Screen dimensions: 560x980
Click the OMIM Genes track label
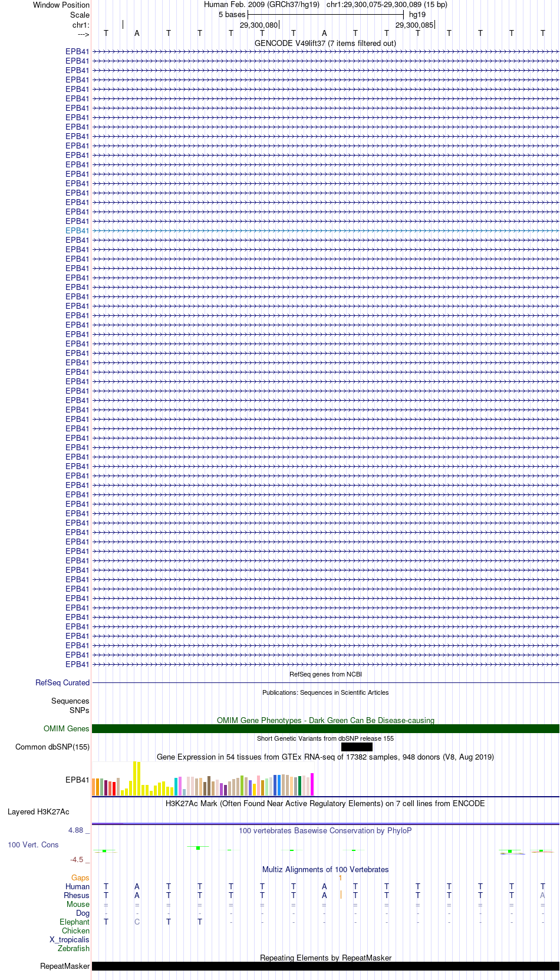67,728
